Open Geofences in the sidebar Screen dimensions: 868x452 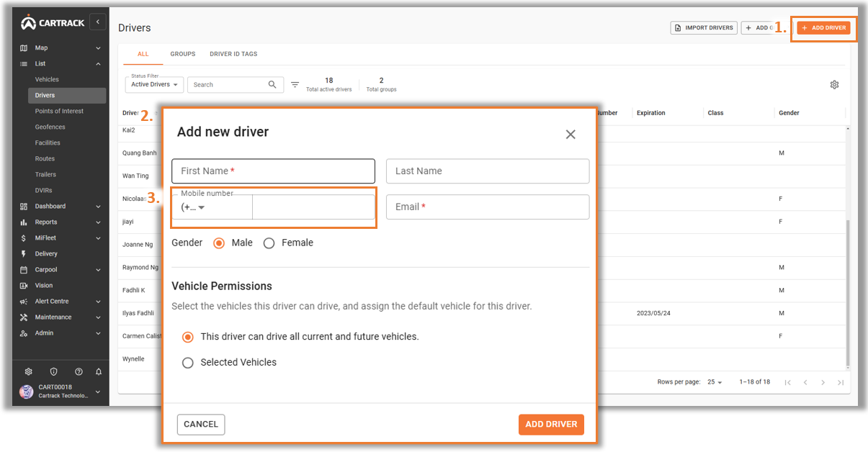(50, 127)
